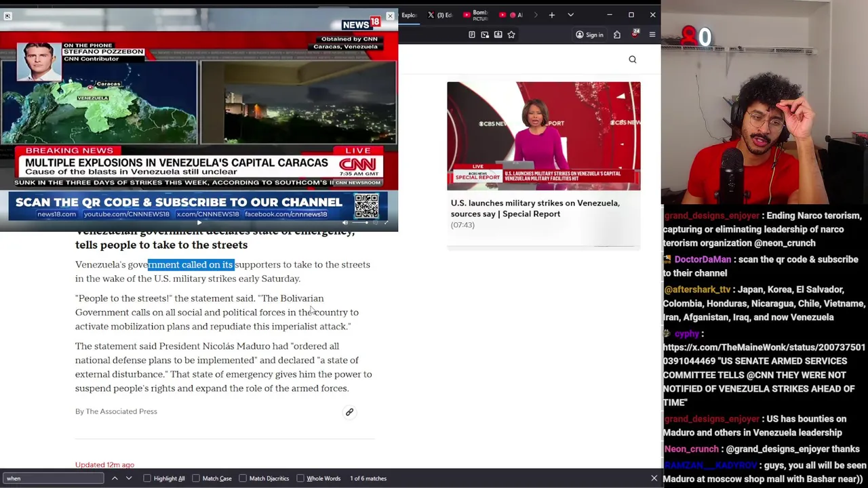Copy article link with the chain icon

(349, 412)
